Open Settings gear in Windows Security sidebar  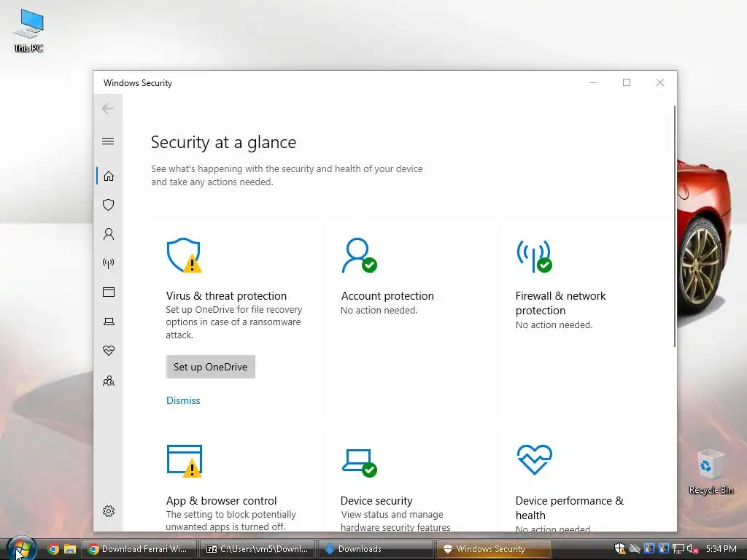coord(109,511)
